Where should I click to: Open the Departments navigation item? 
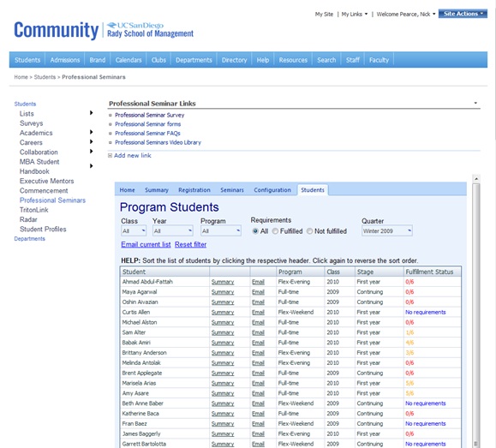click(194, 60)
